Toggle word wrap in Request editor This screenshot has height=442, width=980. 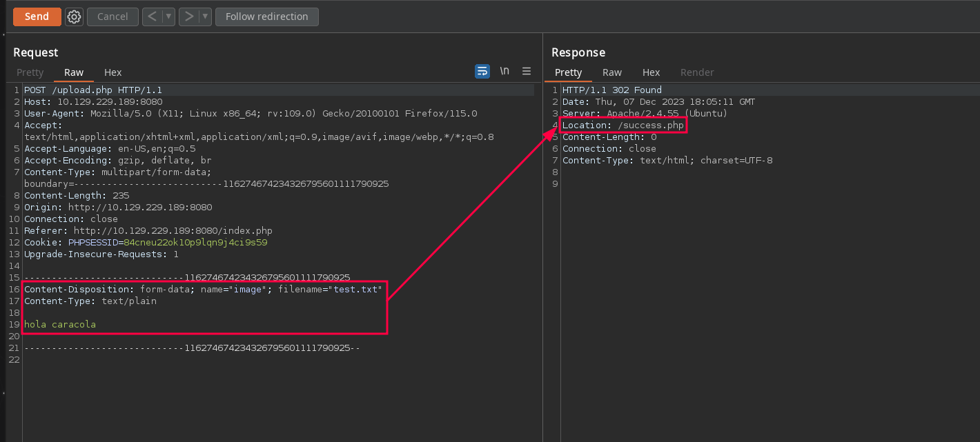coord(482,71)
